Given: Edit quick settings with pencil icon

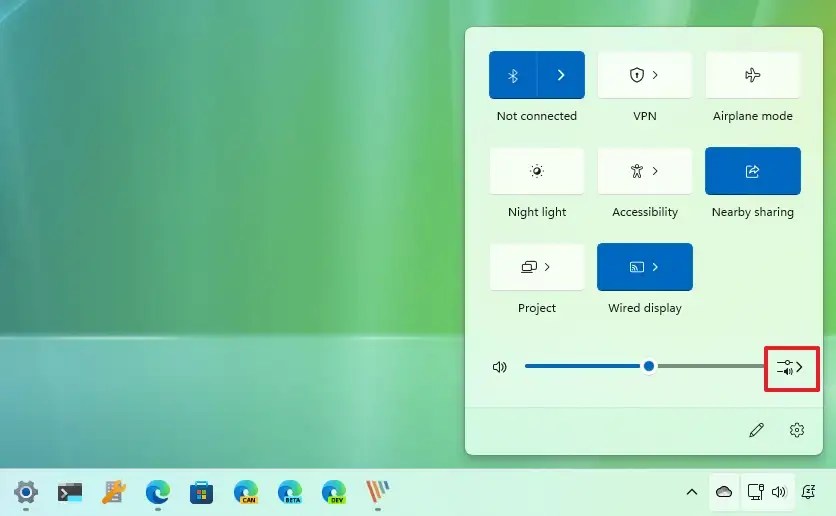Looking at the screenshot, I should (756, 430).
